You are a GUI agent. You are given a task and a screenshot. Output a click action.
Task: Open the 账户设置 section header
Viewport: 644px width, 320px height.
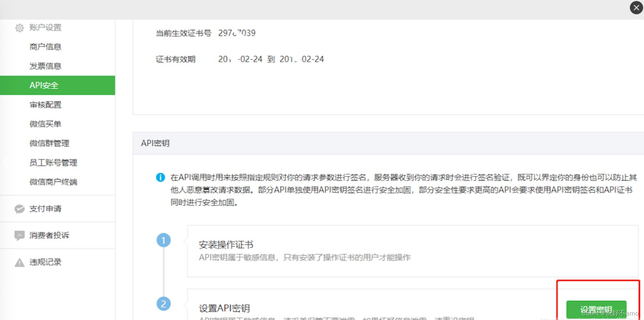45,28
